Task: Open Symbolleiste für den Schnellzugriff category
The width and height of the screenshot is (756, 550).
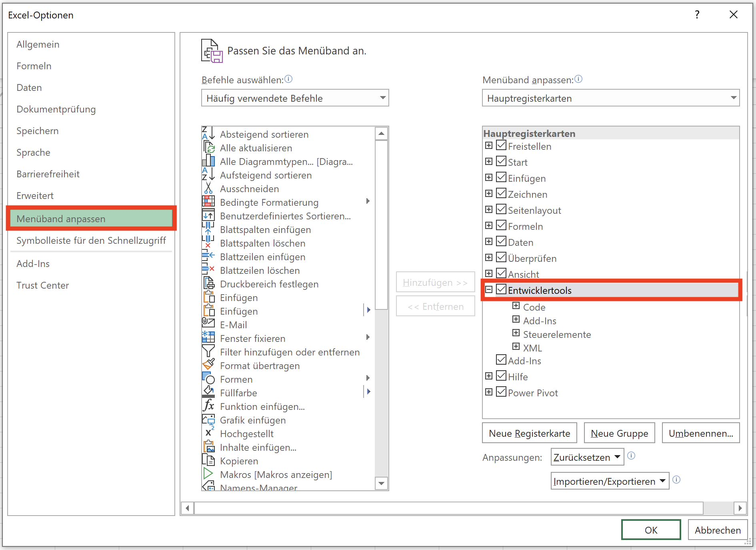Action: [x=91, y=241]
